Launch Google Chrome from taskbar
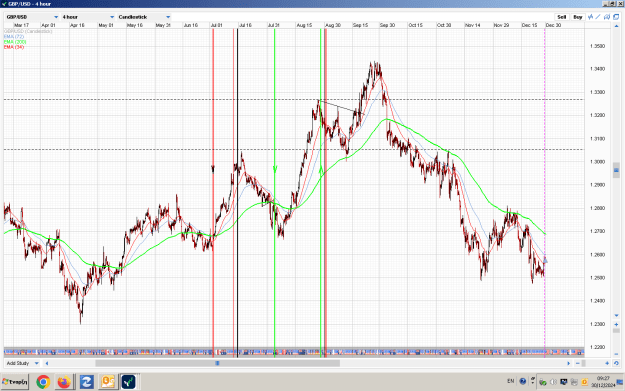This screenshot has height=391, width=625. [x=43, y=382]
